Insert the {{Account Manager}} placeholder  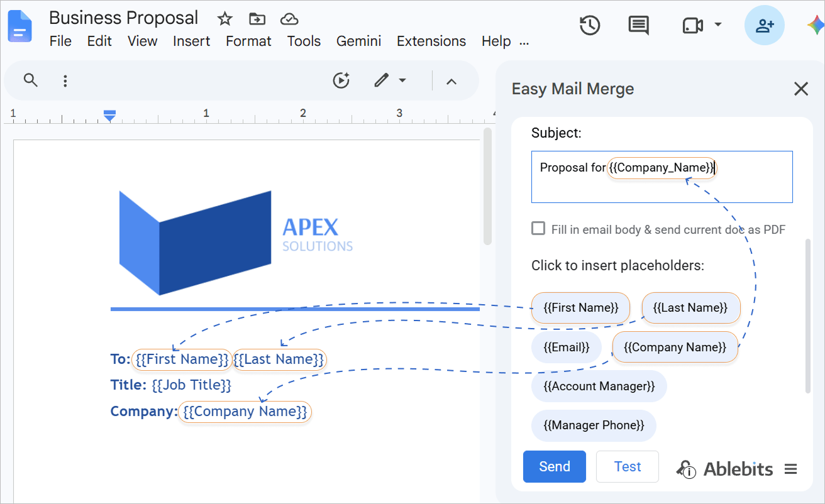pos(599,386)
